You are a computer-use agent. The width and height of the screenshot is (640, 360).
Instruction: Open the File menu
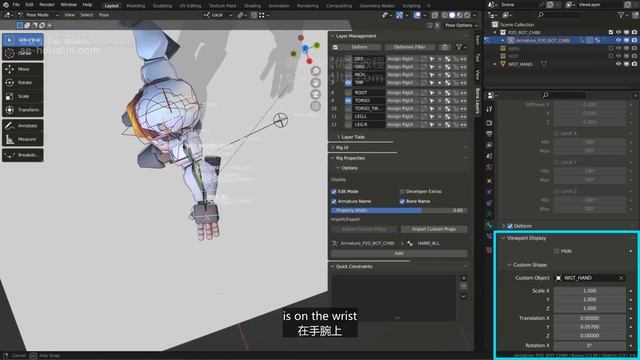[16, 5]
